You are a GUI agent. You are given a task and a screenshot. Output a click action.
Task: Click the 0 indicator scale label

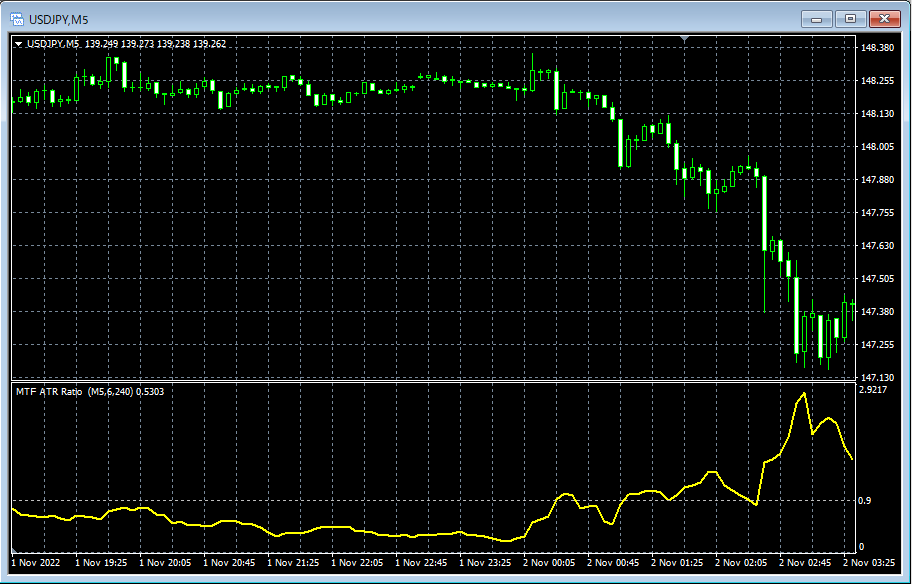point(862,547)
